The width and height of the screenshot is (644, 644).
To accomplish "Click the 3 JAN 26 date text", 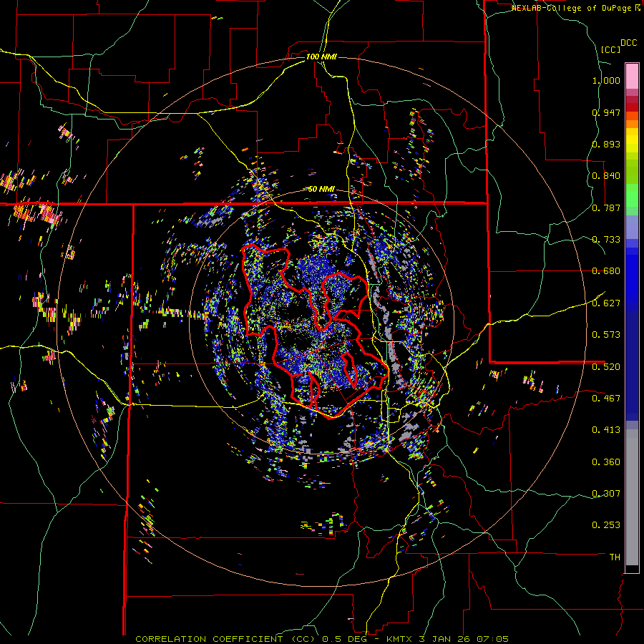I will (x=445, y=639).
